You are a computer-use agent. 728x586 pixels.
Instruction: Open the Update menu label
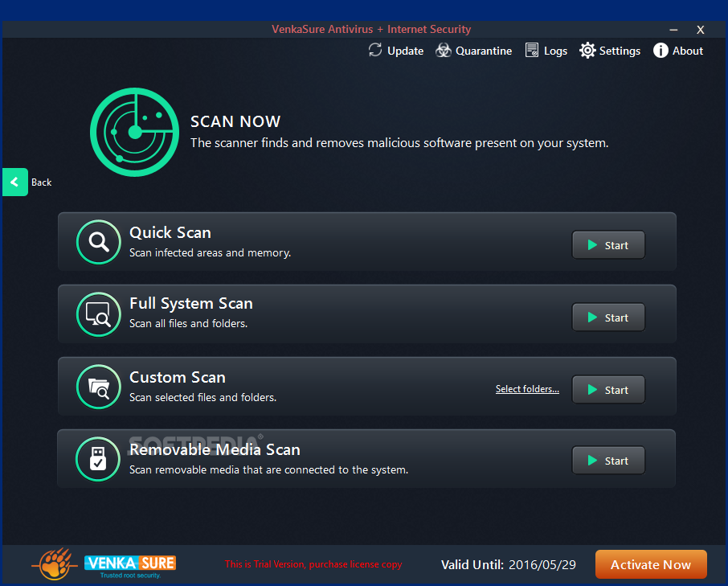point(405,51)
